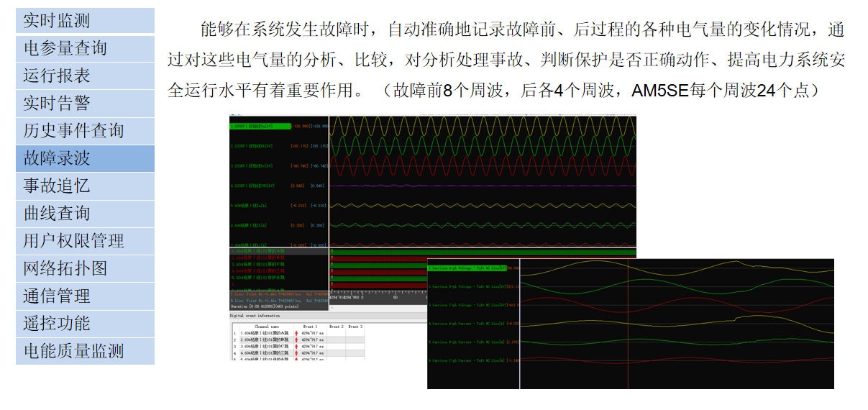Select 电能质量监测 in the sidebar

pyautogui.click(x=85, y=351)
